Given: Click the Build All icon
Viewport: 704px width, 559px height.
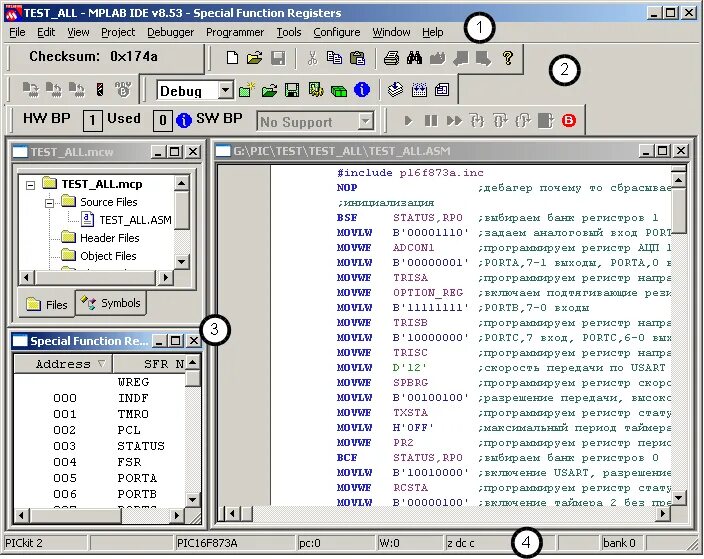Looking at the screenshot, I should [x=419, y=90].
